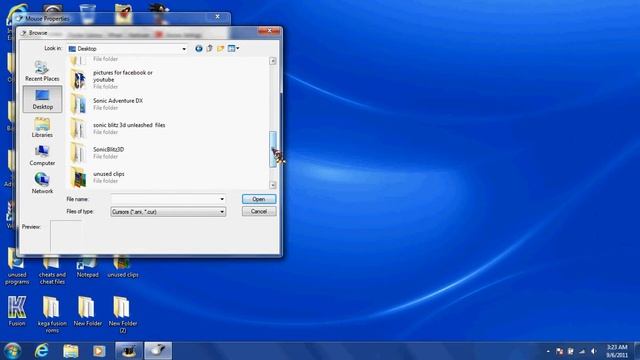Viewport: 640px width, 360px height.
Task: Close the Mouse Properties window
Action: (218, 17)
